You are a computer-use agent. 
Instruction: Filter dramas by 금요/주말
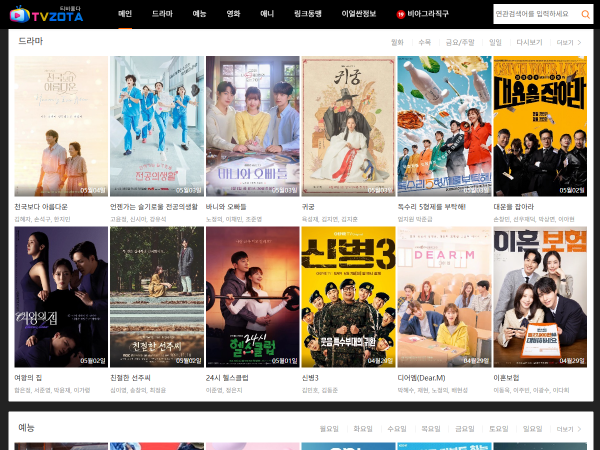(460, 42)
